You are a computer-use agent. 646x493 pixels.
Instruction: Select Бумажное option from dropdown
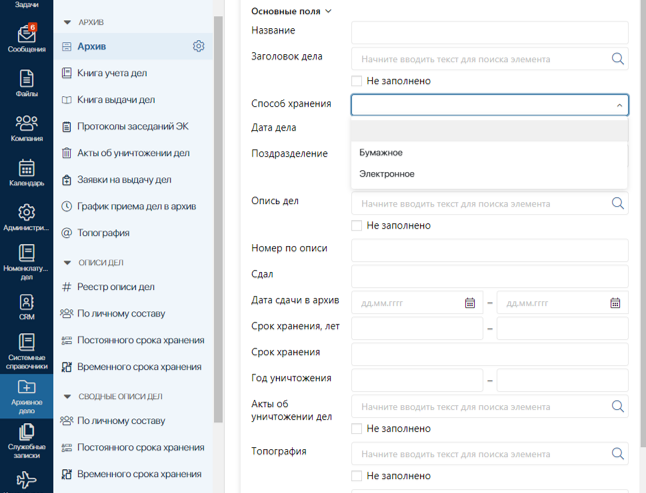click(x=381, y=153)
